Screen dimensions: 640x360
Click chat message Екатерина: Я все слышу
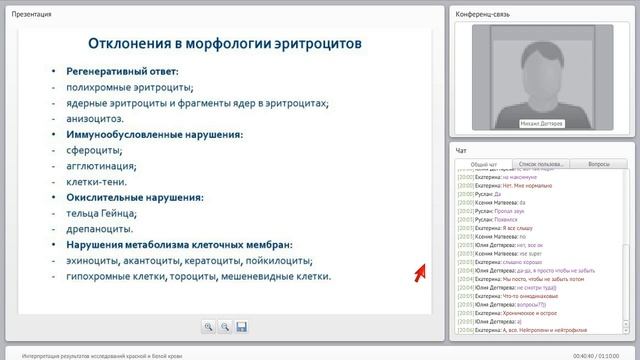495,228
